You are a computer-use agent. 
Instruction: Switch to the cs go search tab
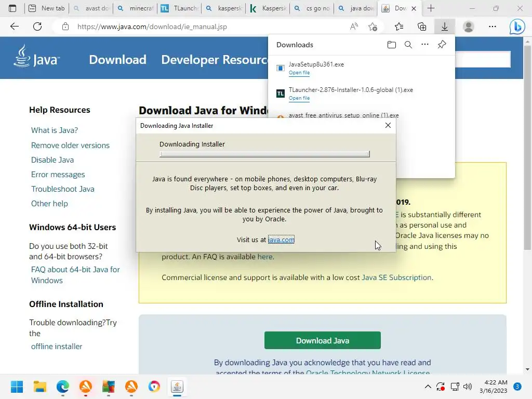coord(312,8)
